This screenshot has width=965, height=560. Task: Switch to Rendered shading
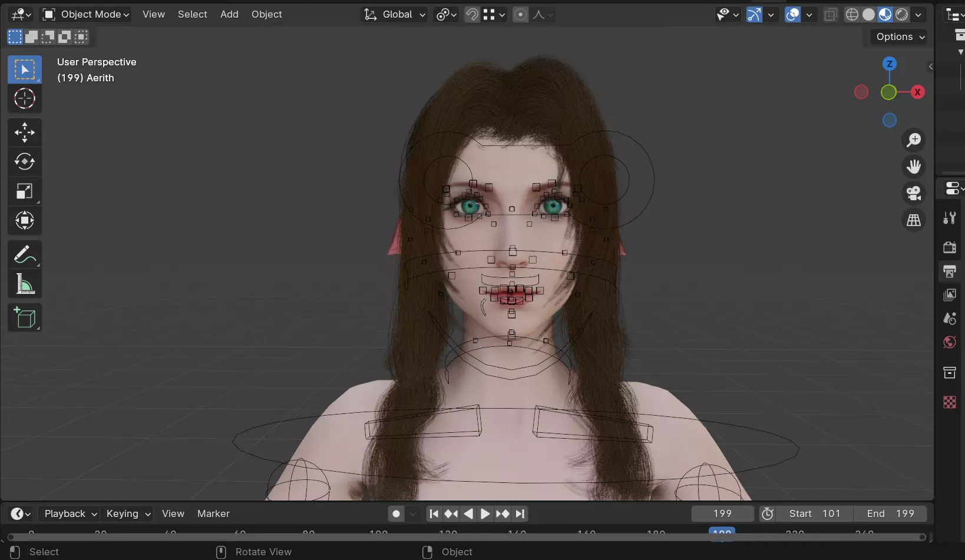coord(902,15)
